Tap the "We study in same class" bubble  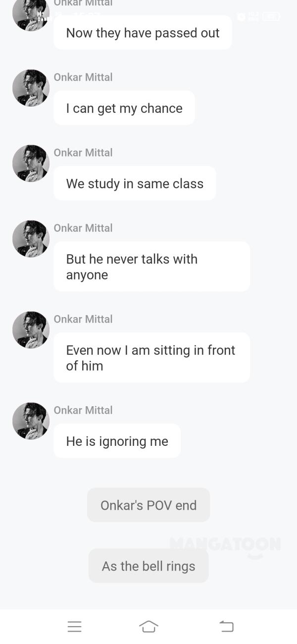coord(135,183)
